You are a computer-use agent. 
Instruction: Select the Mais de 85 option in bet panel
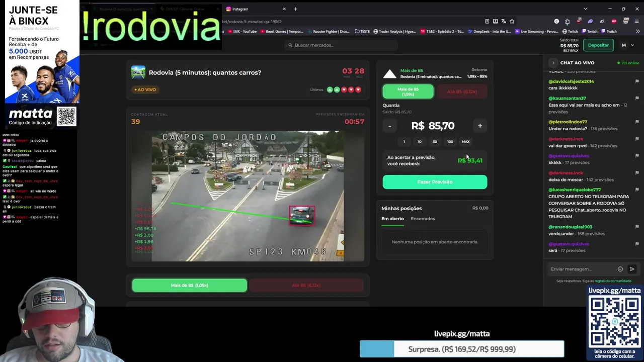tap(408, 92)
